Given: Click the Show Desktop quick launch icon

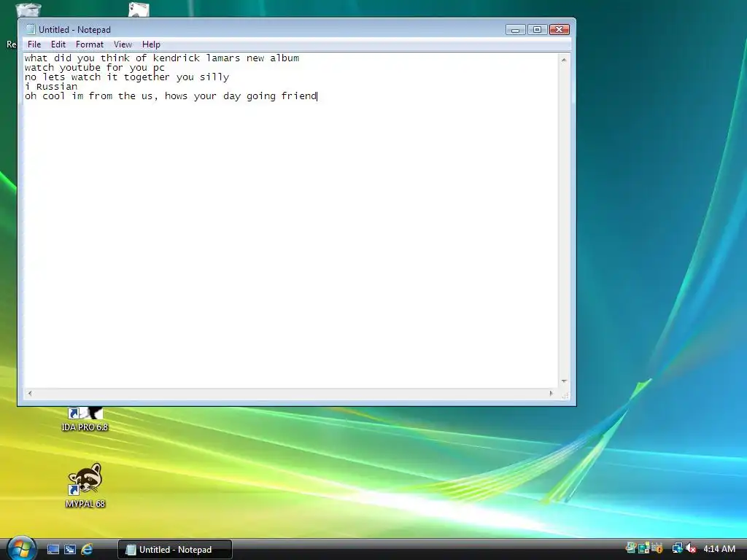Looking at the screenshot, I should click(x=53, y=550).
